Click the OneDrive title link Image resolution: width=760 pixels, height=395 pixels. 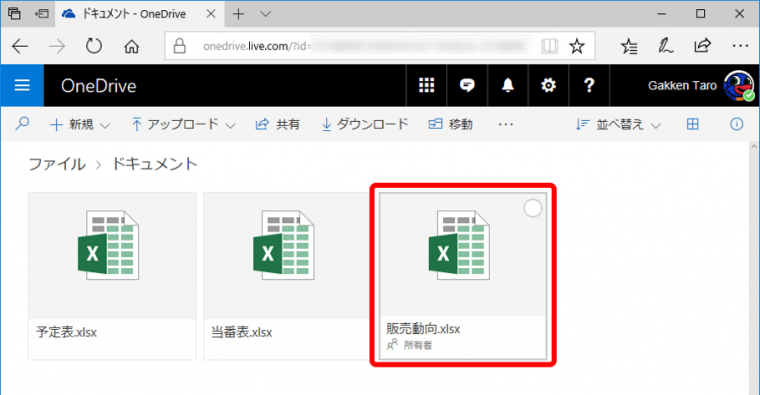98,86
